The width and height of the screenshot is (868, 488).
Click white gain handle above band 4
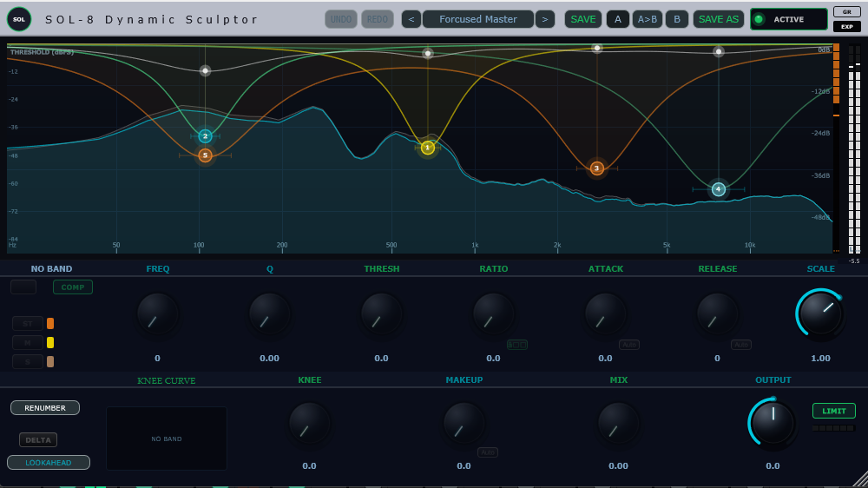(x=719, y=52)
